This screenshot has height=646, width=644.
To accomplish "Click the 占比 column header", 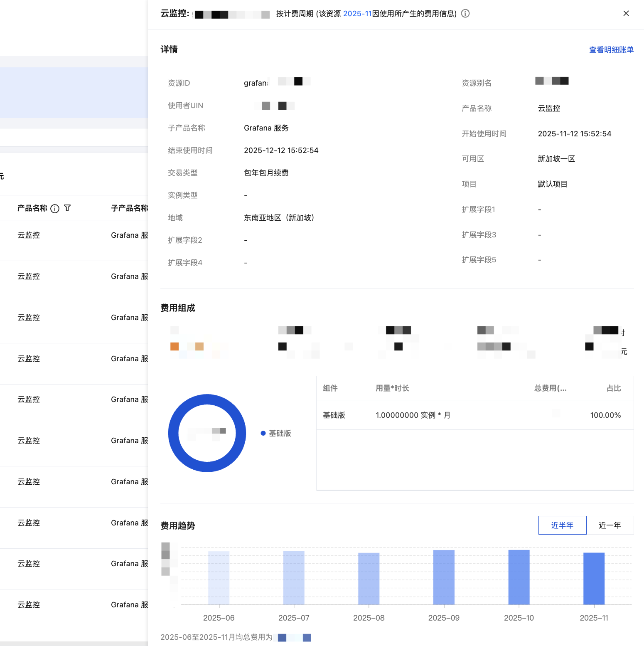I will coord(614,388).
